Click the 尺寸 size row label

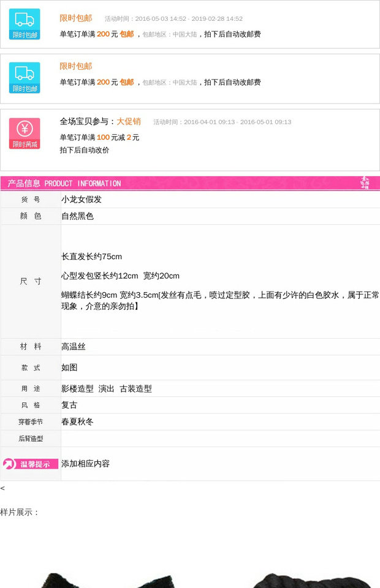(x=31, y=281)
